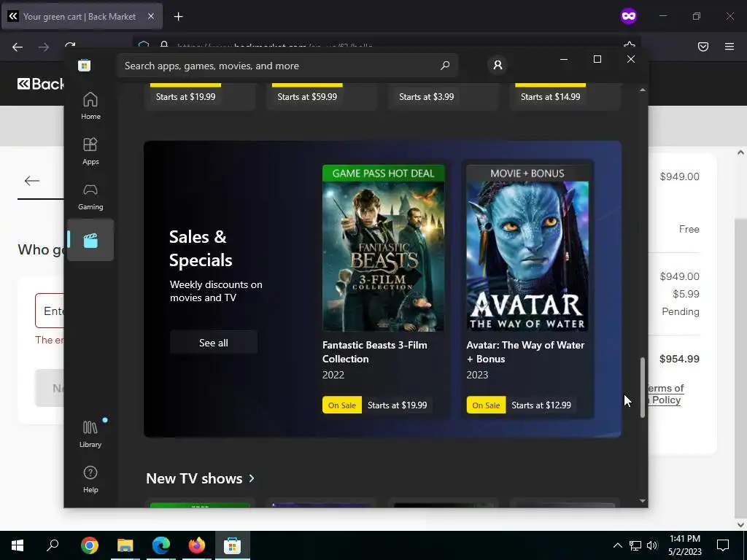Open network tray icon
747x560 pixels.
635,545
